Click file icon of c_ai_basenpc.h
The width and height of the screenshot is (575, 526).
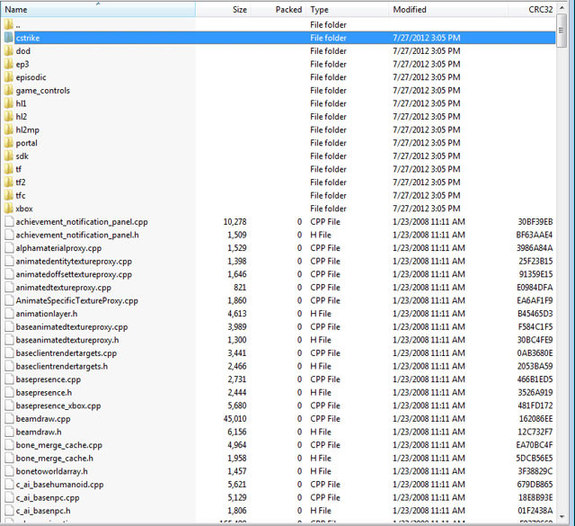point(9,511)
